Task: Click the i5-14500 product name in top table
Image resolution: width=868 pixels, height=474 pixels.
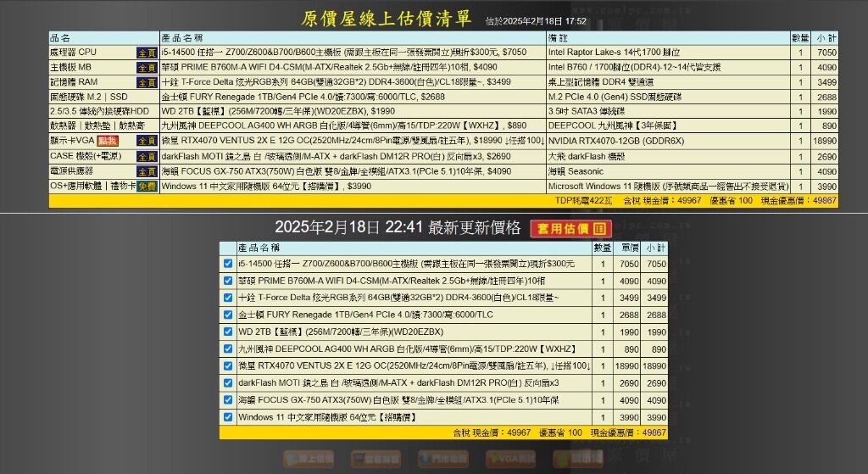Action: (344, 52)
